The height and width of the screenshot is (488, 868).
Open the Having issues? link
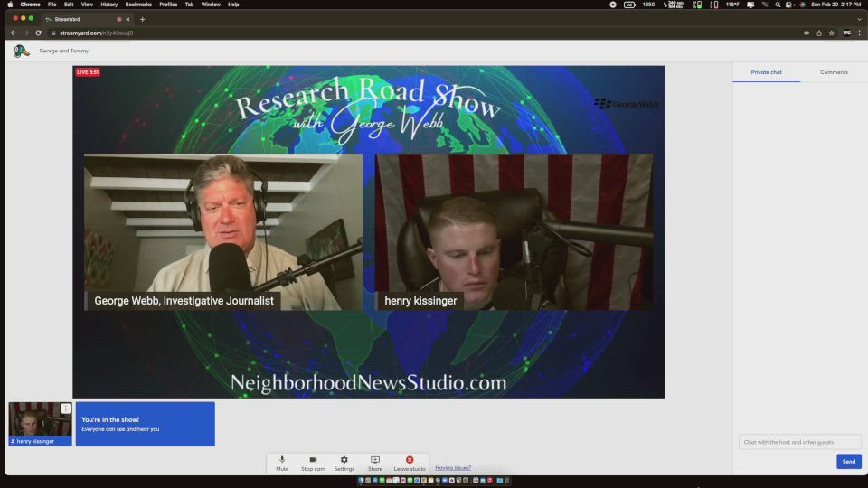coord(453,468)
